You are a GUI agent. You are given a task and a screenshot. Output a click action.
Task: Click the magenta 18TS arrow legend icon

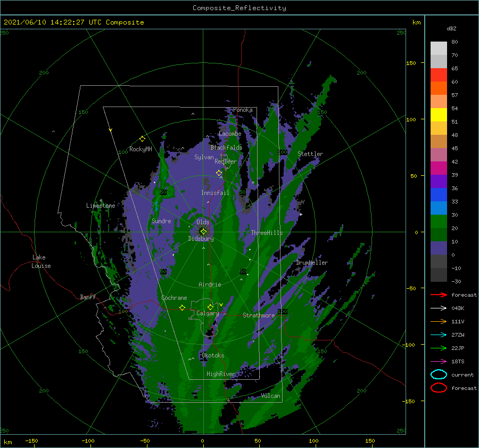439,362
